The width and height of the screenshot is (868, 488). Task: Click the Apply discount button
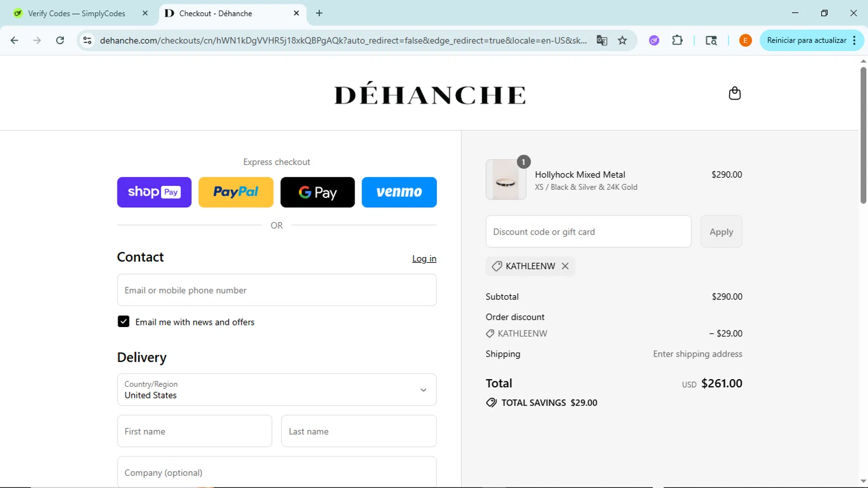tap(721, 232)
